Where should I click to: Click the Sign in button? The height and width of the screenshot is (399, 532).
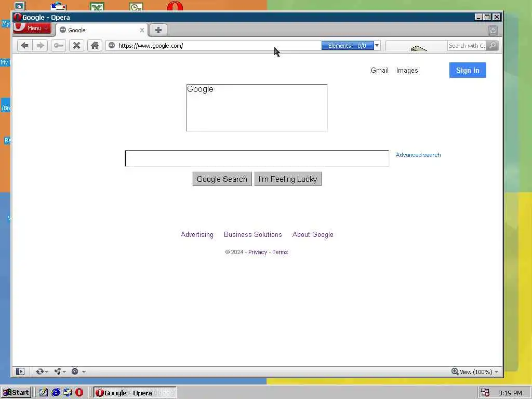tap(468, 70)
